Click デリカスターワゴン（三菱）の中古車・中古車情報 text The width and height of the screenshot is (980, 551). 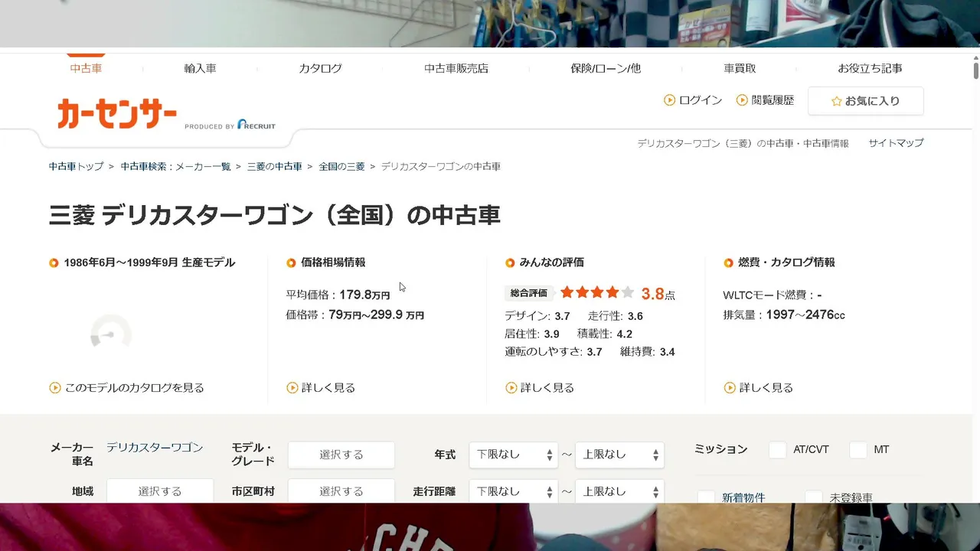click(743, 143)
